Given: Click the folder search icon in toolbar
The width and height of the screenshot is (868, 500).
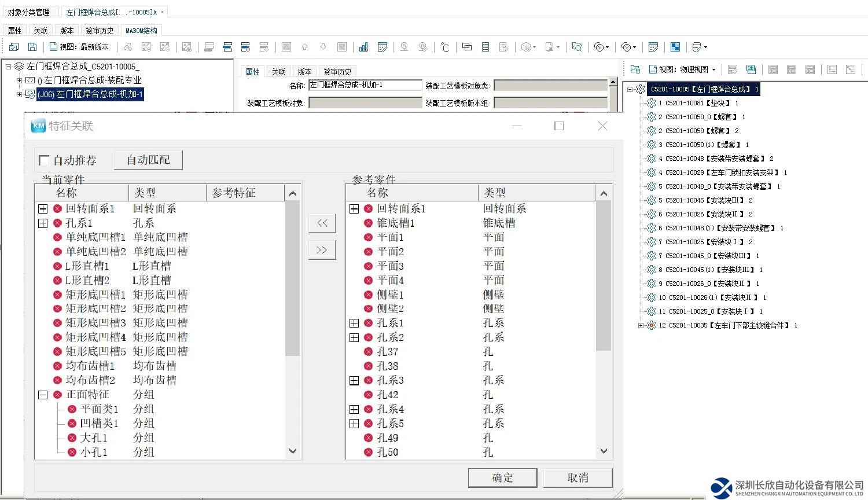Looking at the screenshot, I should click(576, 47).
